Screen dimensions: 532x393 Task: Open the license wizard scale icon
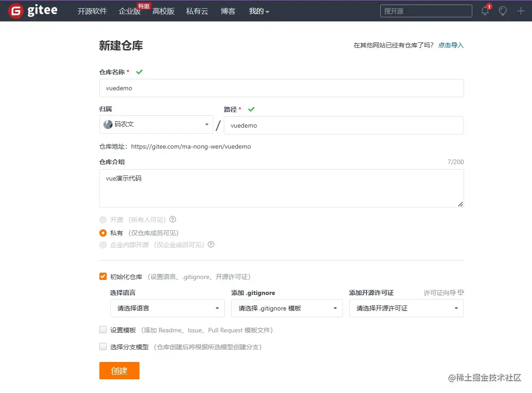pos(461,292)
